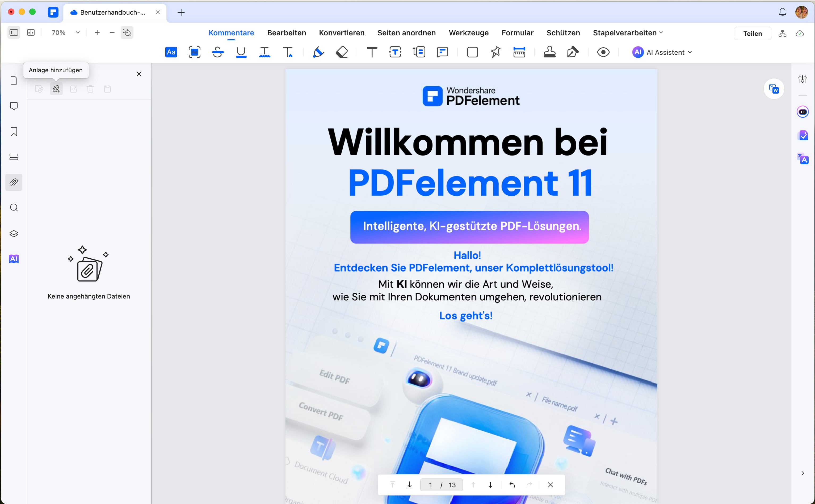Image resolution: width=815 pixels, height=504 pixels.
Task: Choose the pin attachment comment tool
Action: tap(496, 52)
